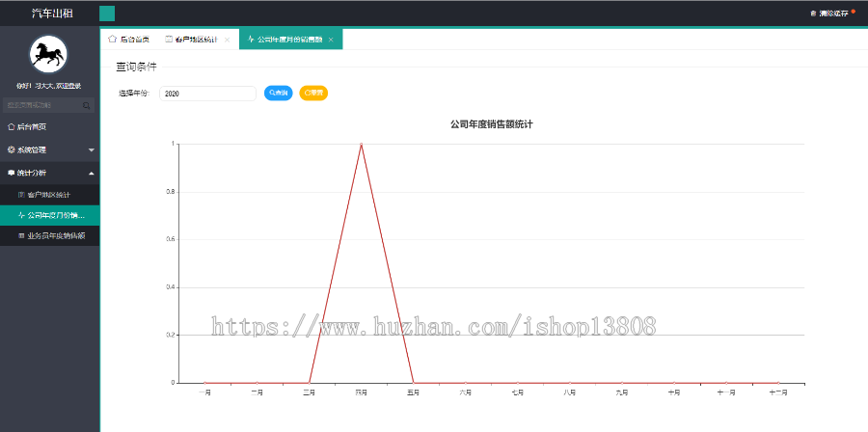Switch to the 后台首页 tab
Screen dimensions: 868x432
129,40
